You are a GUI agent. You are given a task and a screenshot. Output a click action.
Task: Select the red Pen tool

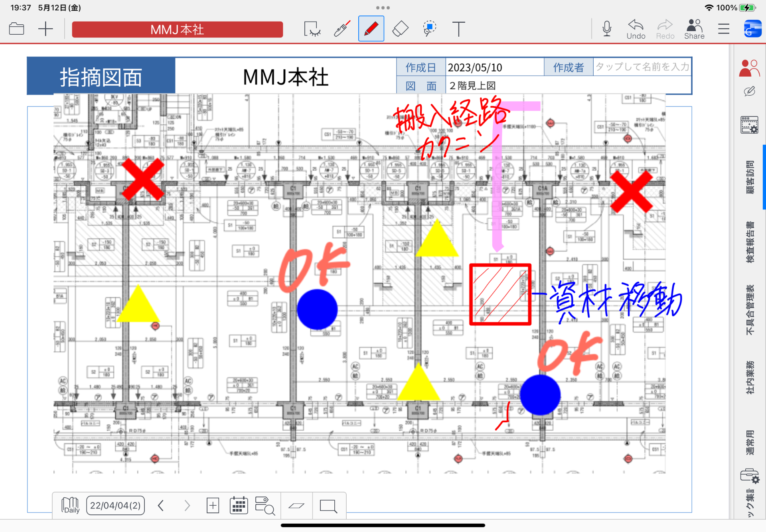[x=371, y=28]
